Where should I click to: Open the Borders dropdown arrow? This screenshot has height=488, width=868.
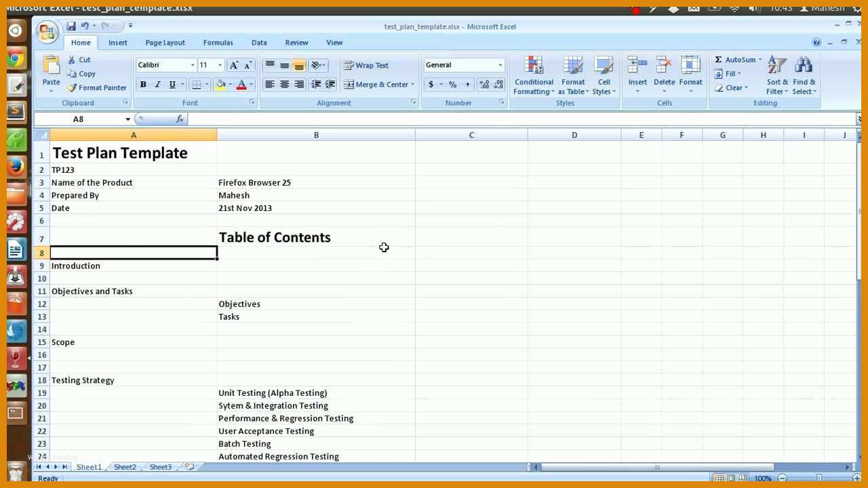pos(207,85)
